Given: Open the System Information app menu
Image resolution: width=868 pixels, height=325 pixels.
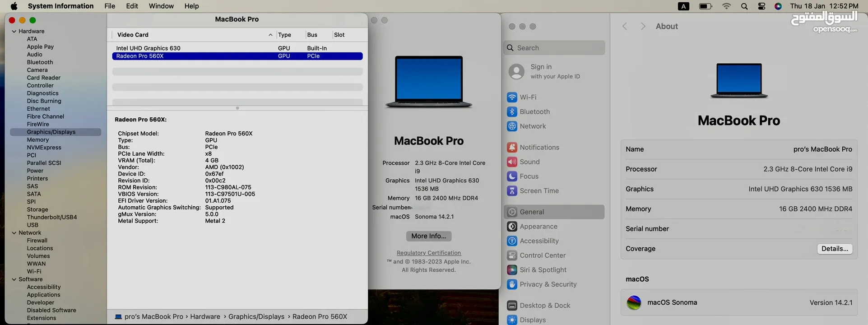Looking at the screenshot, I should [x=60, y=6].
